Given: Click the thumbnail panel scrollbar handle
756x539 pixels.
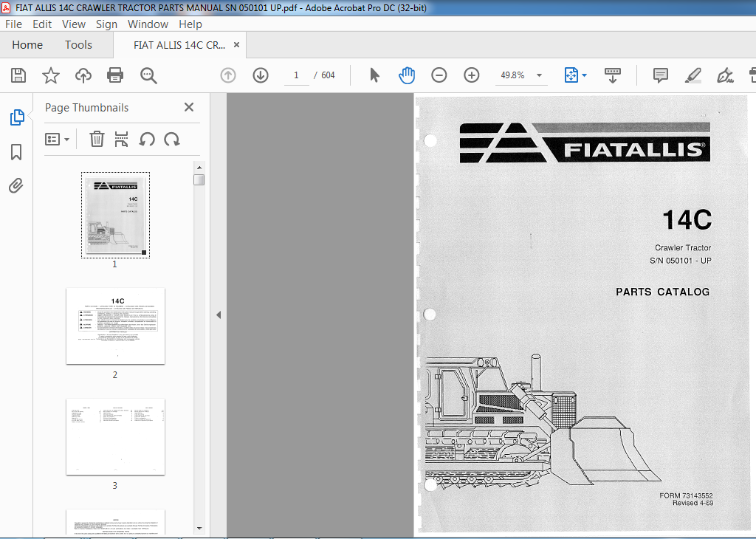Looking at the screenshot, I should click(199, 180).
